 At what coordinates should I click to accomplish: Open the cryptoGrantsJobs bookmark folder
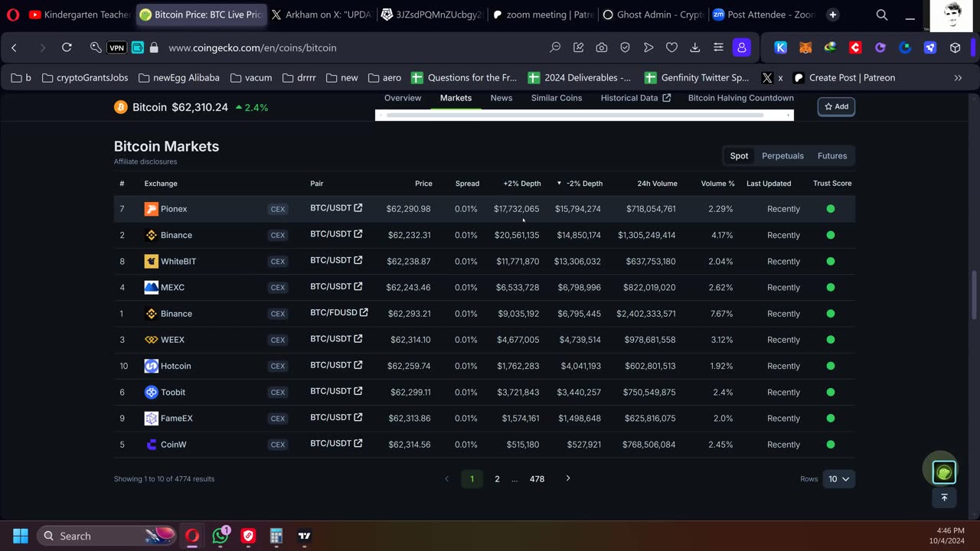85,77
